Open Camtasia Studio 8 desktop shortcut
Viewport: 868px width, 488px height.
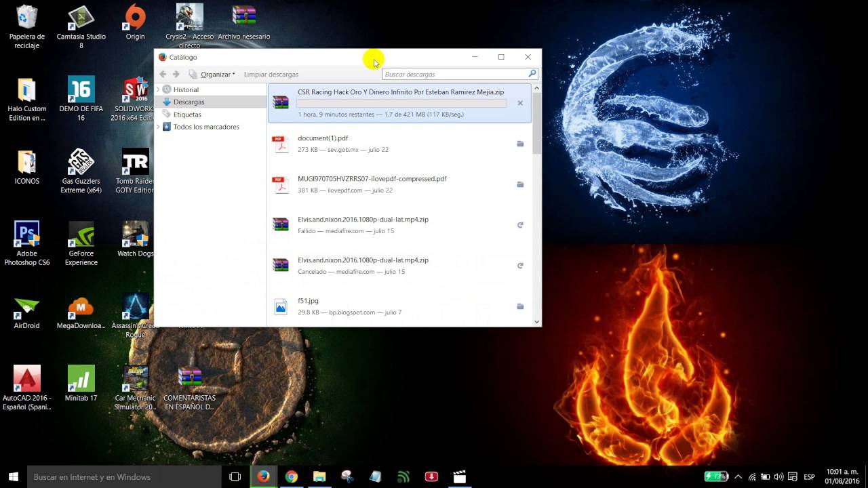81,27
